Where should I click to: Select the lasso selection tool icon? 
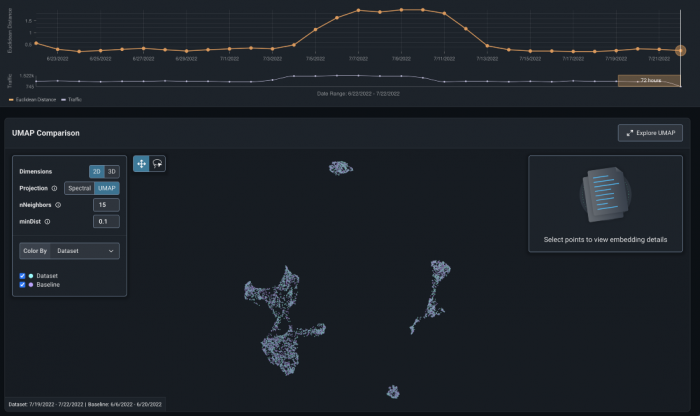(x=158, y=164)
